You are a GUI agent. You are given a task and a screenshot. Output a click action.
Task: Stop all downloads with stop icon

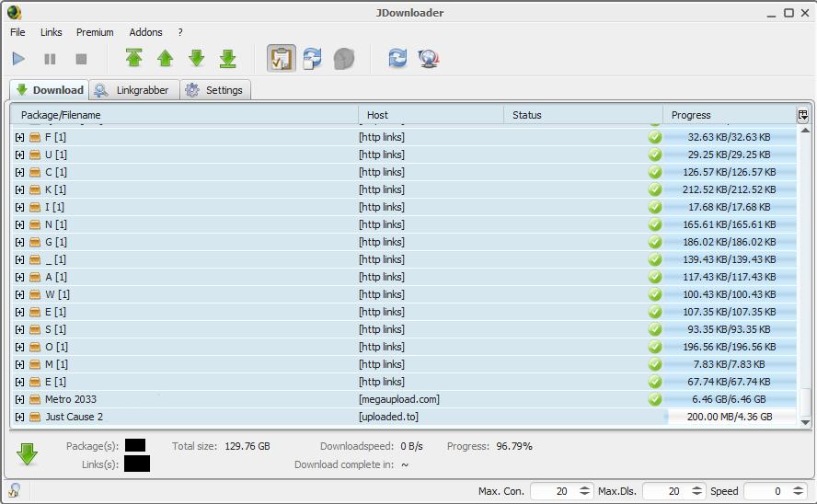click(81, 59)
